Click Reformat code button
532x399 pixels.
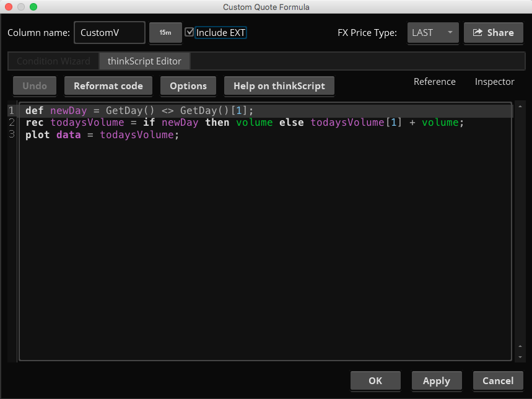[108, 86]
